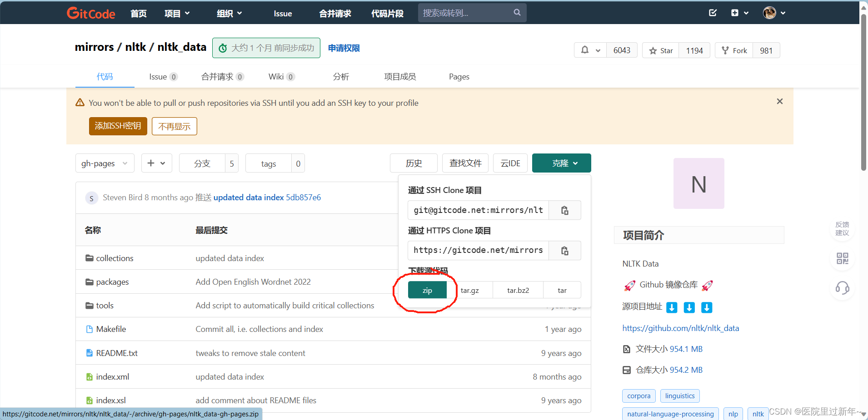Copy the SSH clone URL with clipboard icon
The width and height of the screenshot is (868, 420).
pyautogui.click(x=564, y=210)
